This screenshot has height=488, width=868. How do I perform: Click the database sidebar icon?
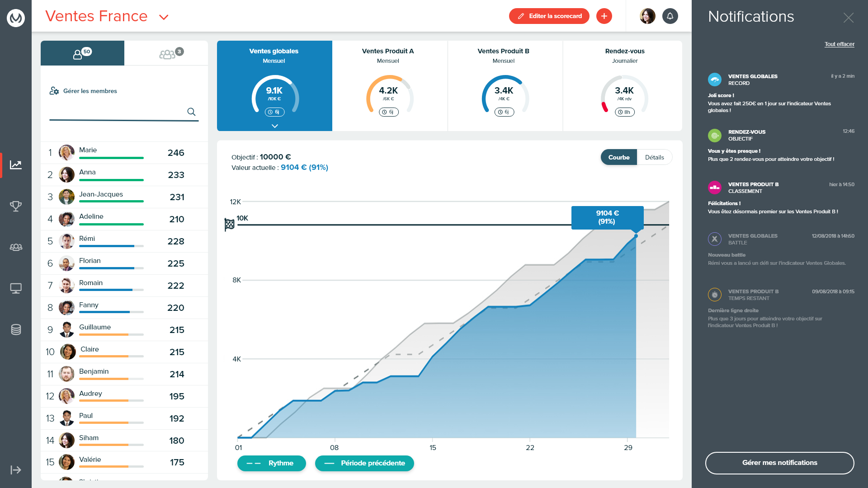coord(16,329)
